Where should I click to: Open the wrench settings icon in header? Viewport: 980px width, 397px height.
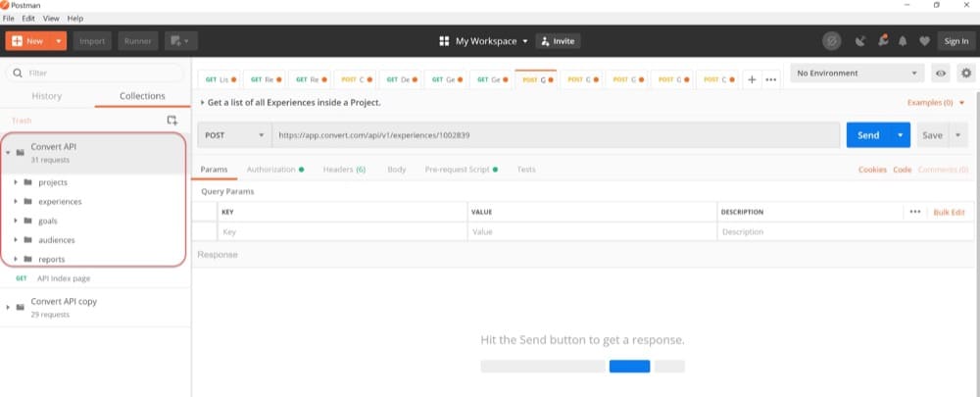(883, 40)
